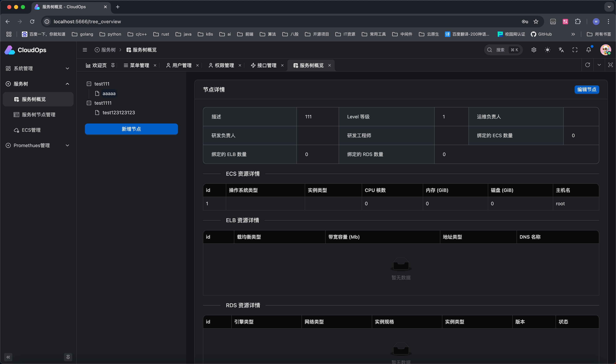
Task: Open the tab options dropdown chevron
Action: point(599,65)
